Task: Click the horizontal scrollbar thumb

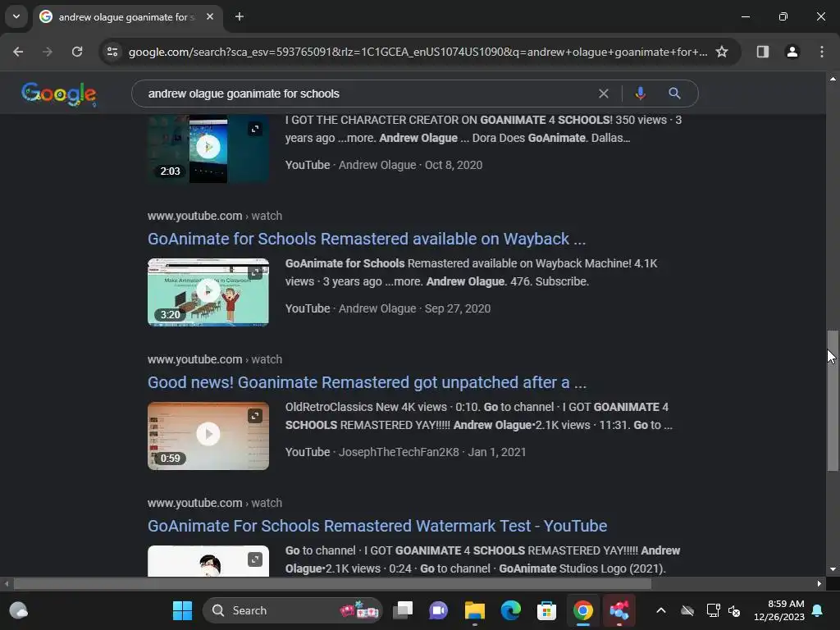Action: point(332,584)
